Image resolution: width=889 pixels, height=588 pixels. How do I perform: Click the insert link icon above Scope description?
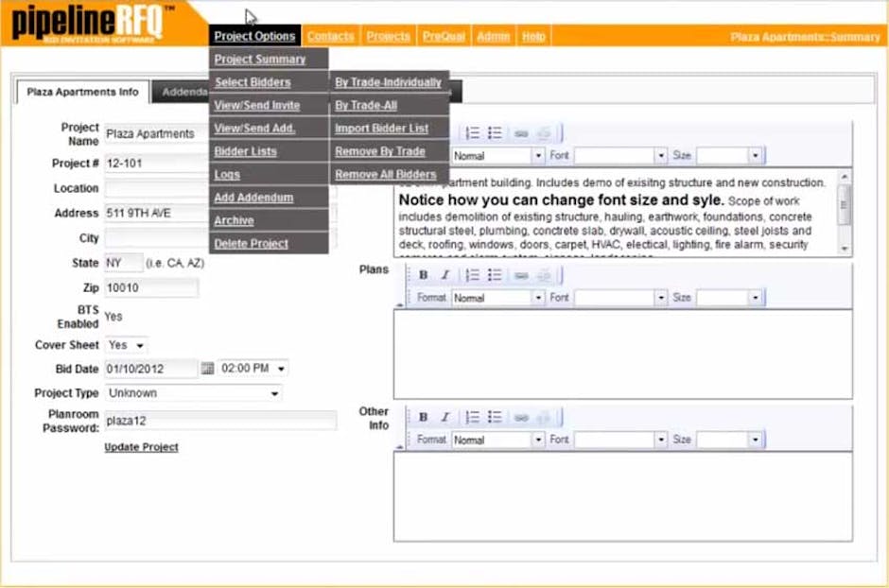(x=523, y=132)
